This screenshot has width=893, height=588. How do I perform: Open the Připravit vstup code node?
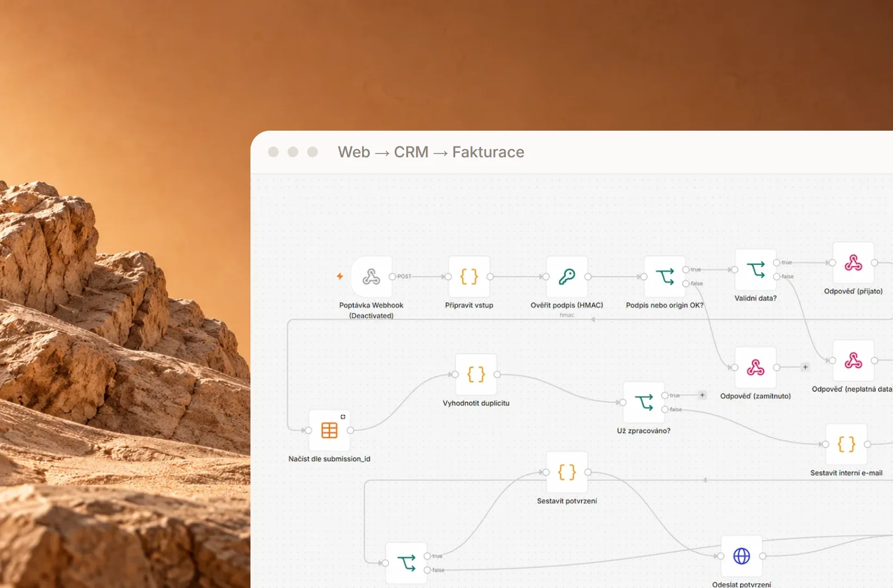469,277
